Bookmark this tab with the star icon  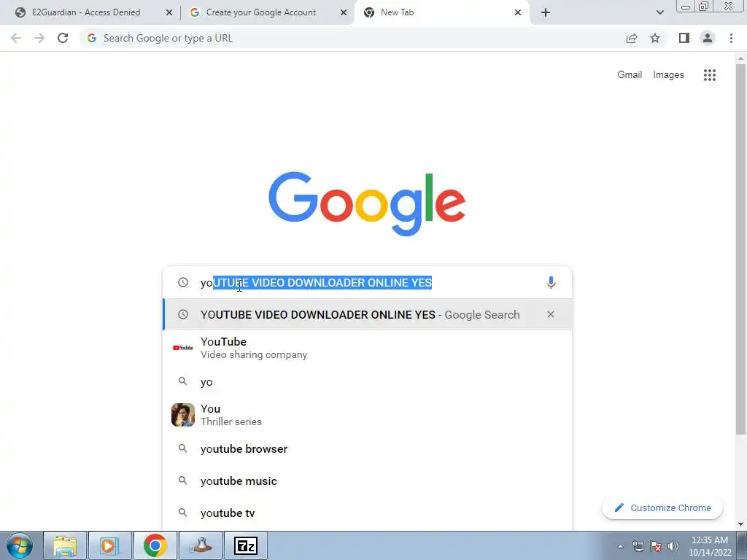[x=655, y=38]
